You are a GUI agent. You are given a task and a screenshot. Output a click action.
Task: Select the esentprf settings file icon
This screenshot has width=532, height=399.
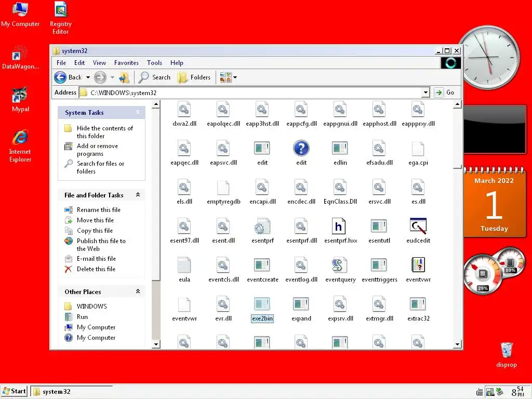coord(262,227)
